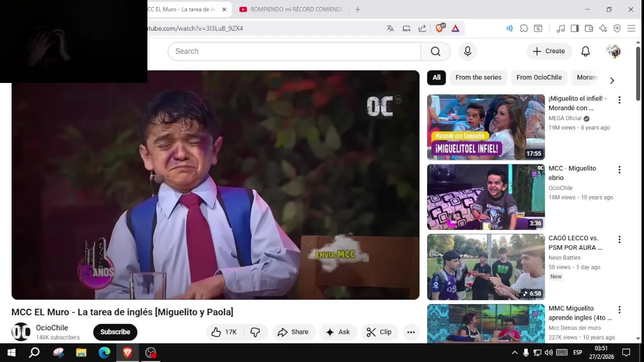
Task: Dislike the video with thumbs down
Action: pos(256,332)
